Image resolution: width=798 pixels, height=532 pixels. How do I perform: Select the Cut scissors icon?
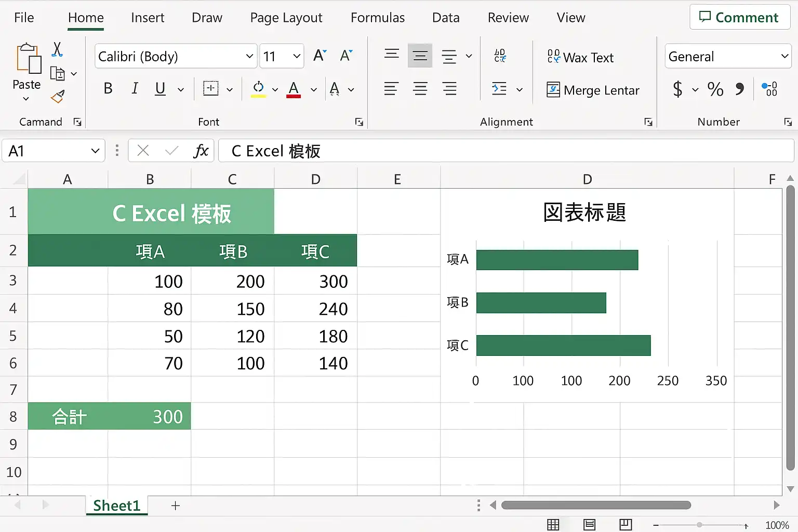[x=57, y=50]
